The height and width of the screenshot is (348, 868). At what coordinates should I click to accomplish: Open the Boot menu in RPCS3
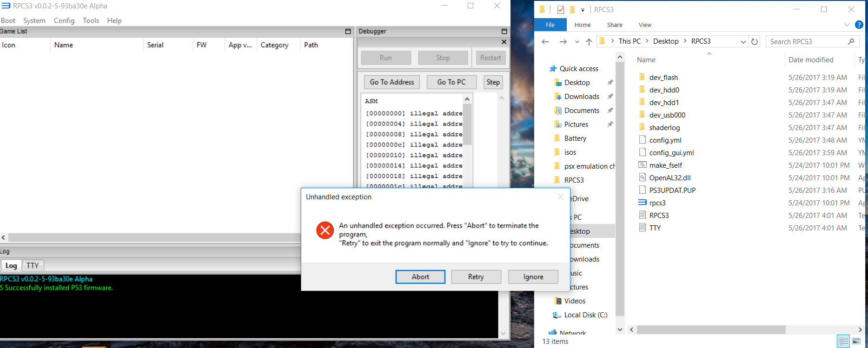click(8, 20)
